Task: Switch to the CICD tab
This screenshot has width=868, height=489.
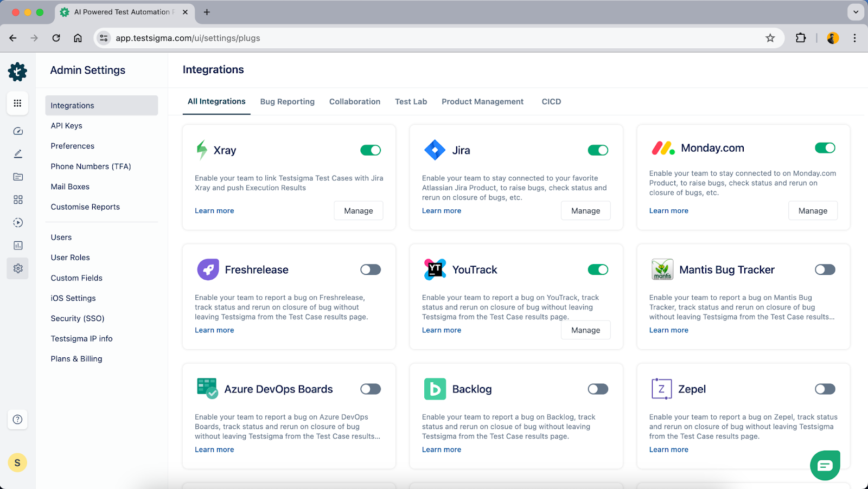Action: (551, 101)
